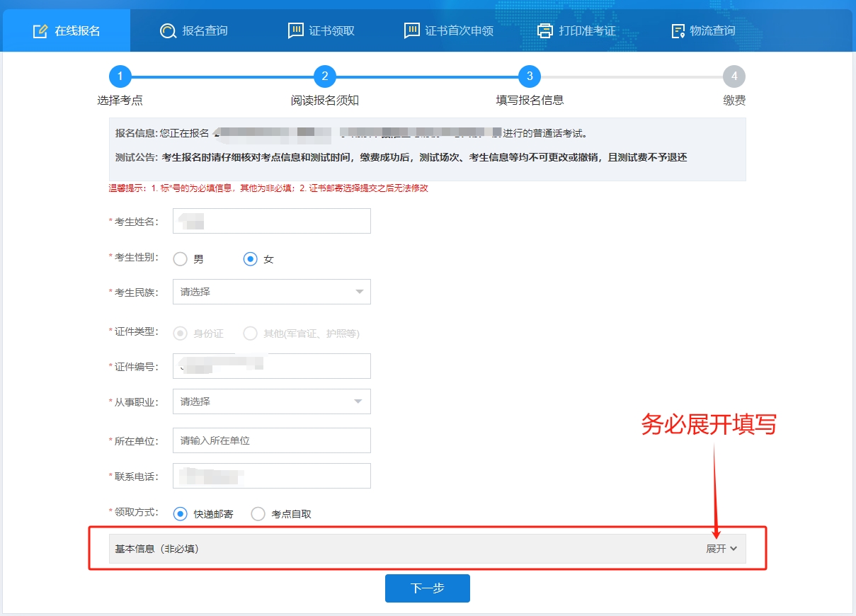Click step 4 circle 缴费
856x616 pixels.
pos(734,76)
